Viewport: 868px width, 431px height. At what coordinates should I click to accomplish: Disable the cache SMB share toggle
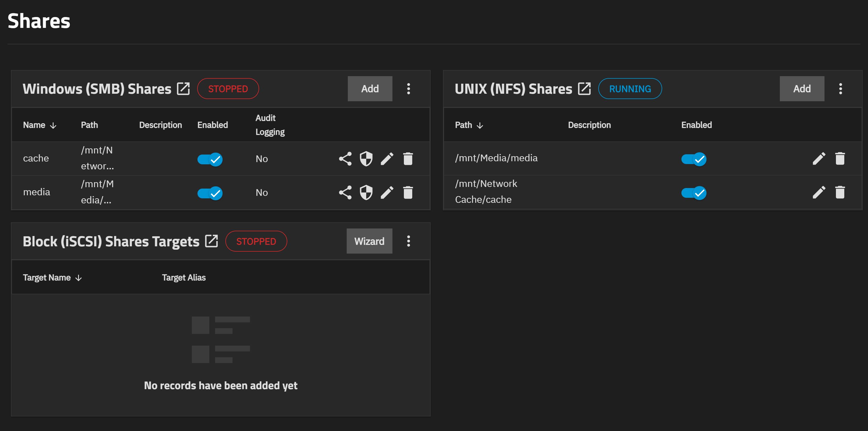coord(210,159)
